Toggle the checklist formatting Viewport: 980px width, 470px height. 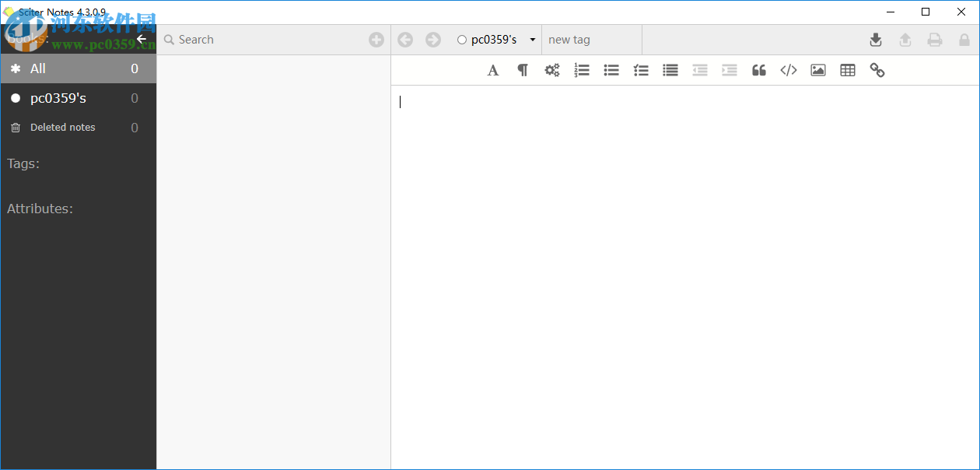coord(641,70)
